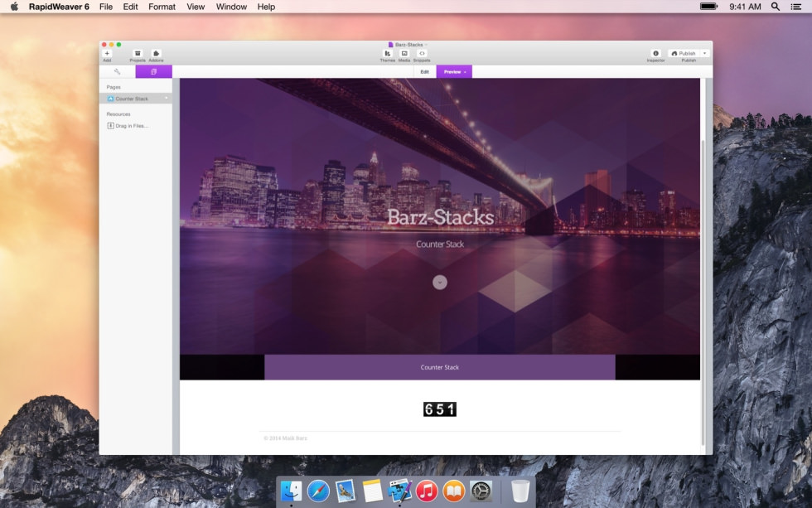Image resolution: width=812 pixels, height=508 pixels.
Task: Click the Pages section header
Action: coord(114,87)
